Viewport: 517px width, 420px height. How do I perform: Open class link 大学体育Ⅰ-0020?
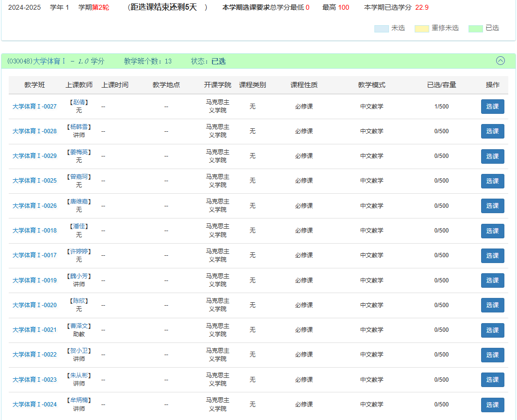click(34, 305)
